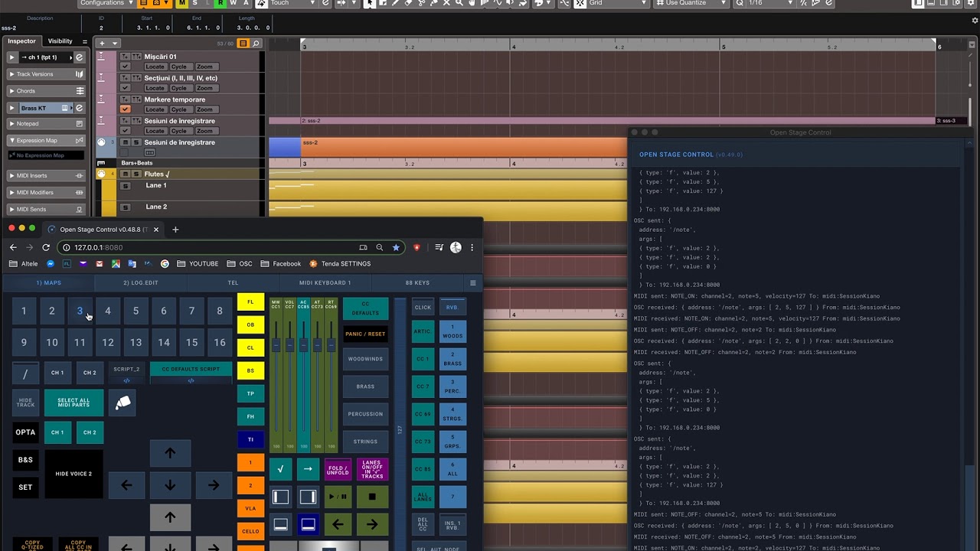Open the Configurations dropdown
Viewport: 980px width, 551px height.
(107, 3)
